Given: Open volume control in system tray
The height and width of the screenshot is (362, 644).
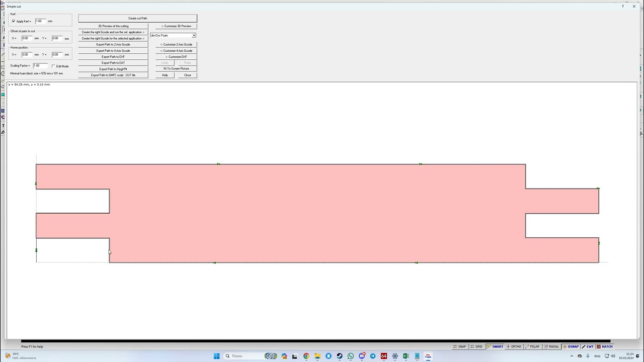Looking at the screenshot, I should (613, 356).
